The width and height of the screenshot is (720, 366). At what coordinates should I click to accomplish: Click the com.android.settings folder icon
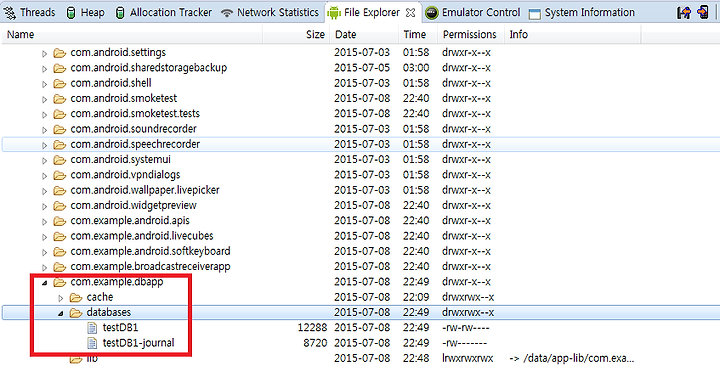[59, 53]
